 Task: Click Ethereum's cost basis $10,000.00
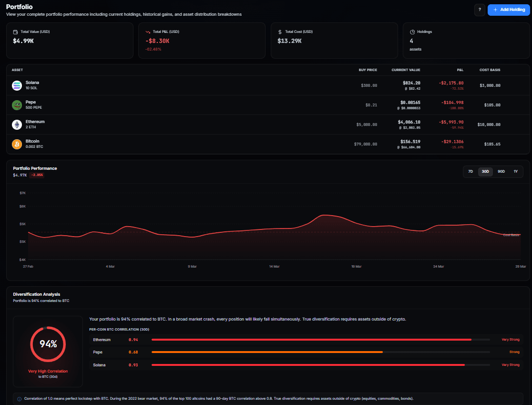pos(489,125)
